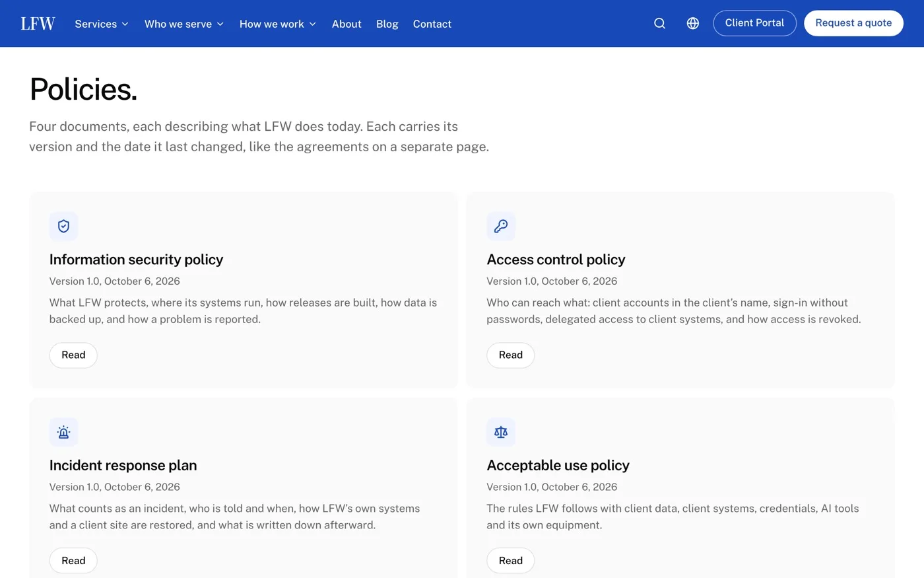The height and width of the screenshot is (578, 924).
Task: Click version date under Access control policy
Action: click(x=552, y=281)
